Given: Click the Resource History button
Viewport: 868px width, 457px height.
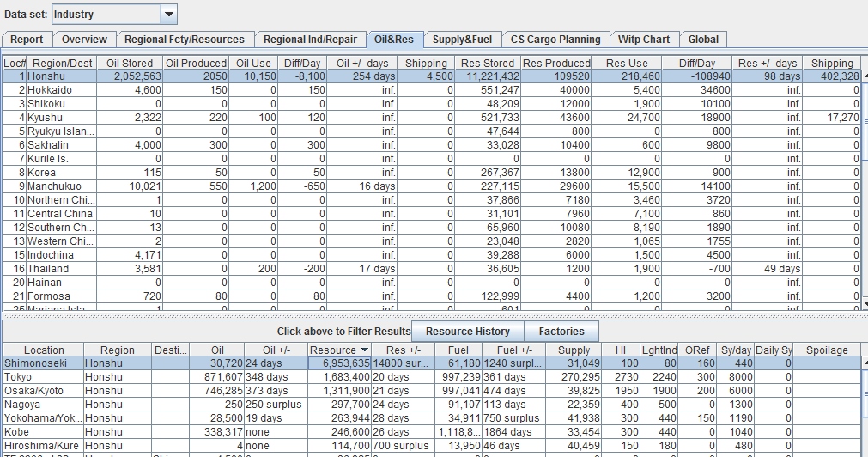Looking at the screenshot, I should tap(468, 332).
